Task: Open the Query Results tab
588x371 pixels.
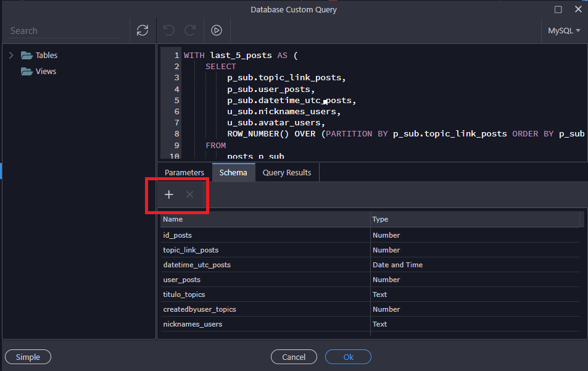Action: (x=287, y=173)
